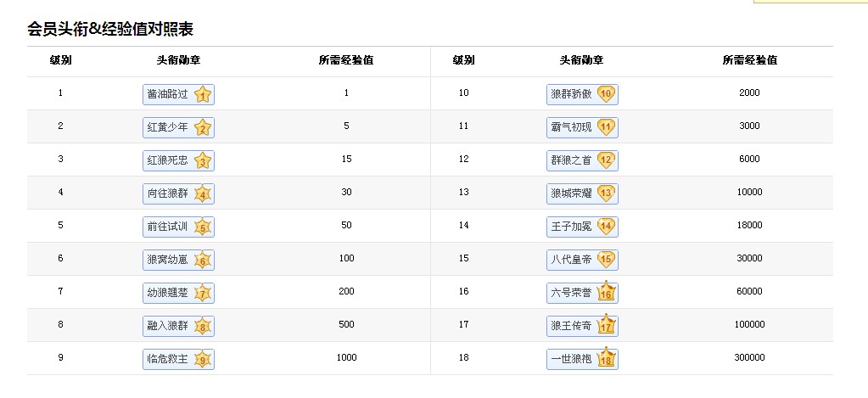
Task: Click the 300000 experience value cell
Action: click(749, 357)
